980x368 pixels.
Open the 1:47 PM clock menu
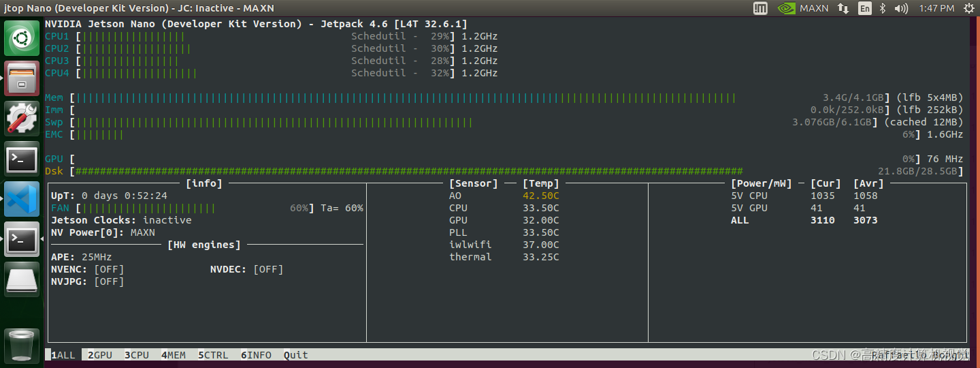click(x=936, y=8)
